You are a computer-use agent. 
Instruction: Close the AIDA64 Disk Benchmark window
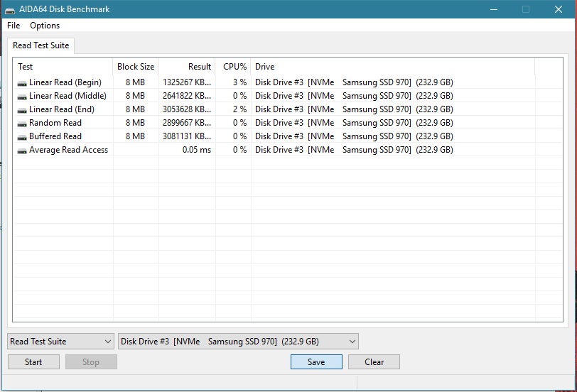coord(559,9)
